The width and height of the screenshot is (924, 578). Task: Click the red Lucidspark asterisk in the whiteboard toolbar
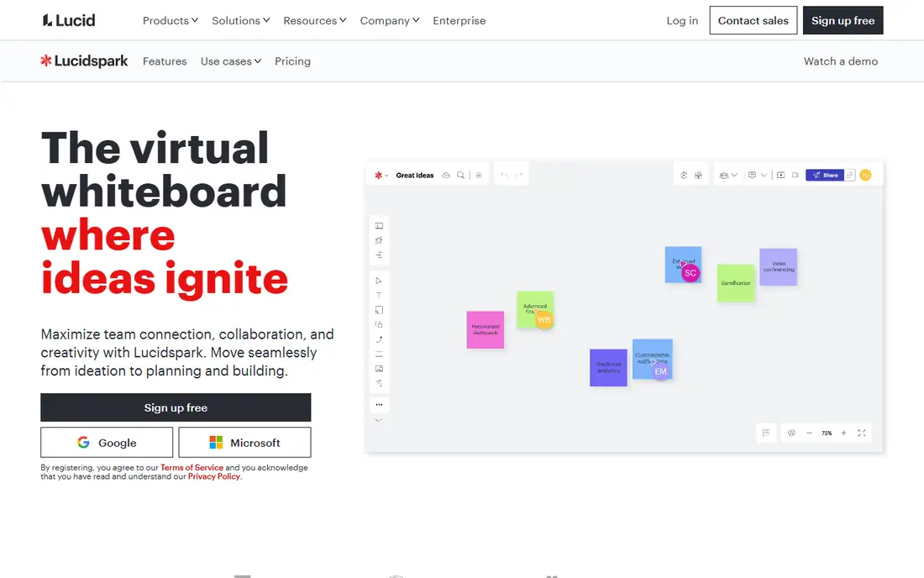pyautogui.click(x=378, y=175)
